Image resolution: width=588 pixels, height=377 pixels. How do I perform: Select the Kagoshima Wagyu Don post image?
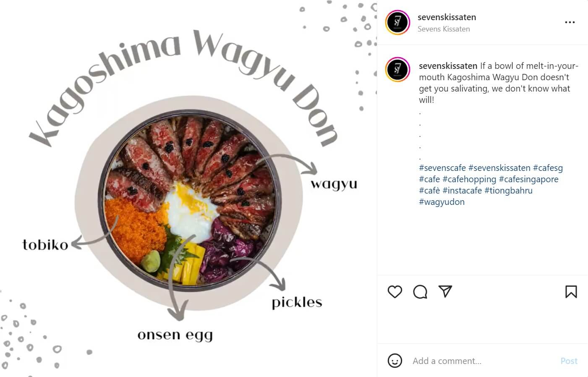(x=188, y=188)
